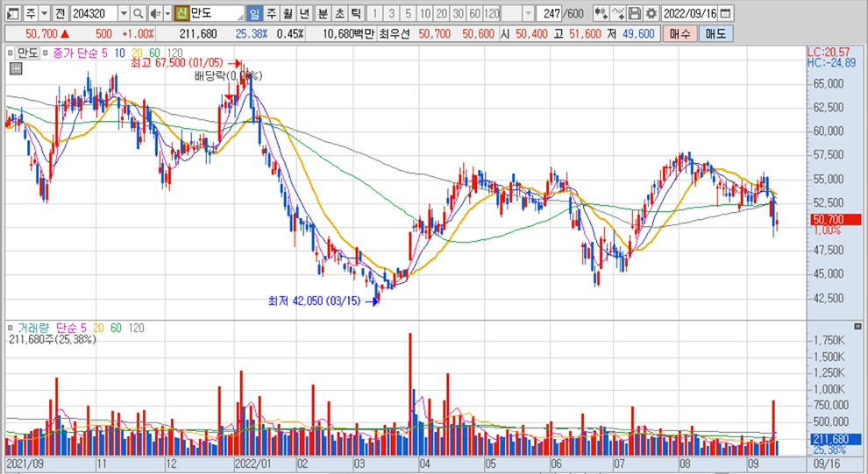Click the save chart floppy icon
This screenshot has width=868, height=474.
(x=634, y=14)
